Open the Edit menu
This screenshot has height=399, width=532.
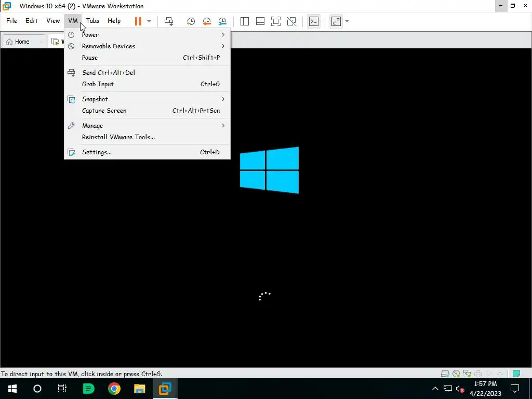[32, 21]
